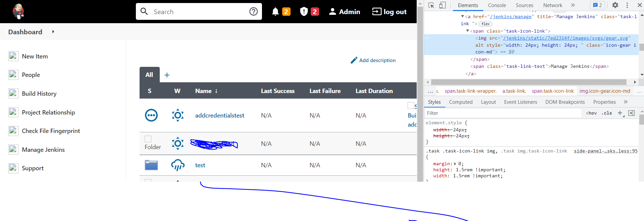Click broken icon beside People

13,75
